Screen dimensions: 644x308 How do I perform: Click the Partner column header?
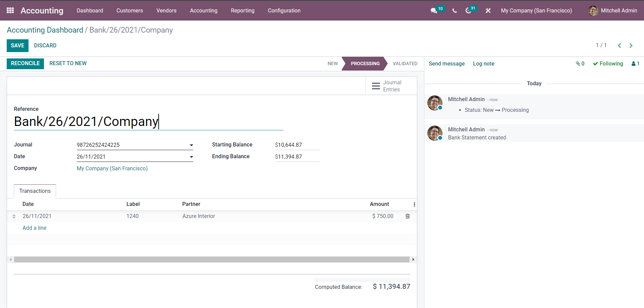(x=191, y=204)
